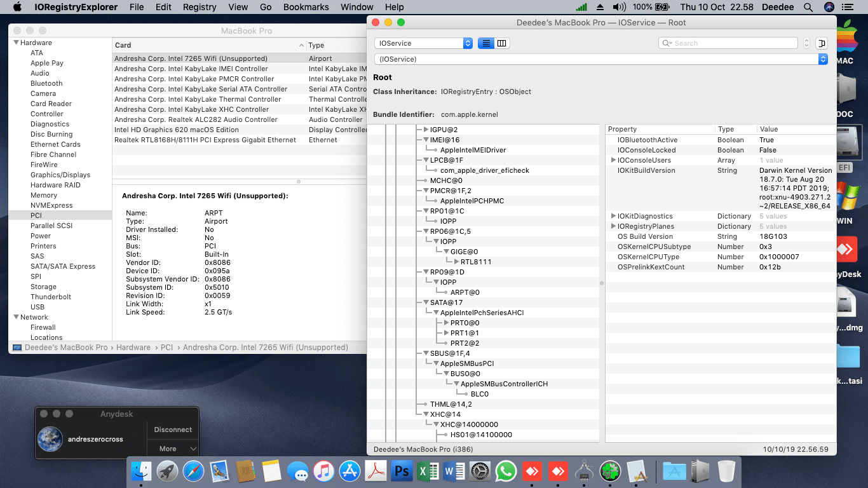The image size is (868, 488).
Task: Select the OSPrelinkKextCount property row
Action: pos(720,267)
